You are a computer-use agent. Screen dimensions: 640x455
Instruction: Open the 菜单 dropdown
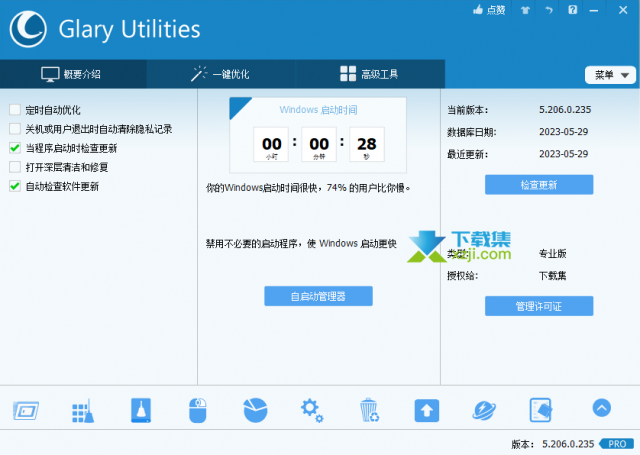(610, 75)
